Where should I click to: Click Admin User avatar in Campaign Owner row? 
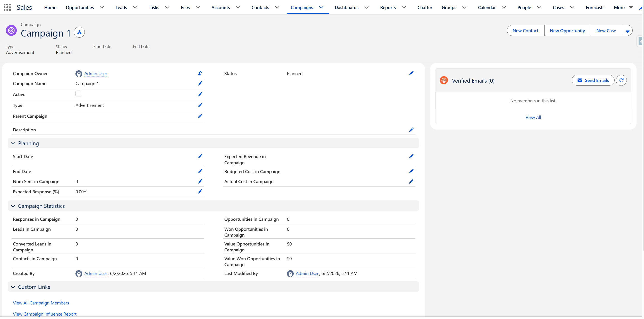(x=79, y=74)
